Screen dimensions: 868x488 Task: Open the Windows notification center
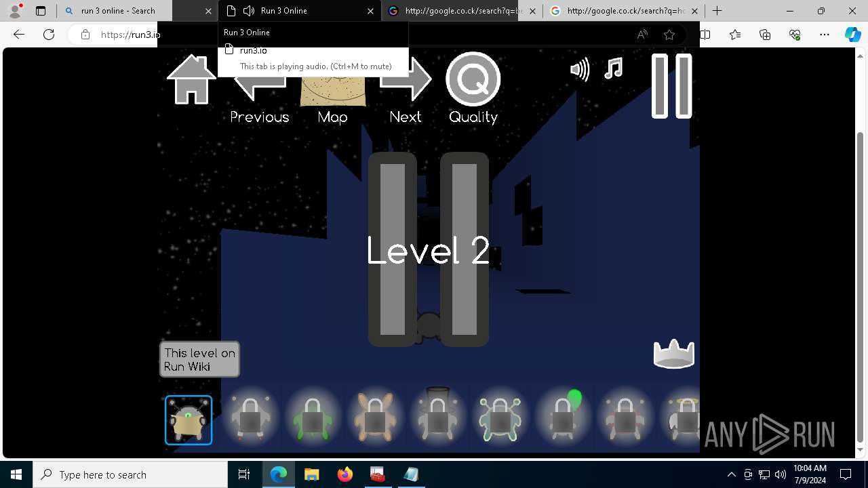(x=846, y=474)
